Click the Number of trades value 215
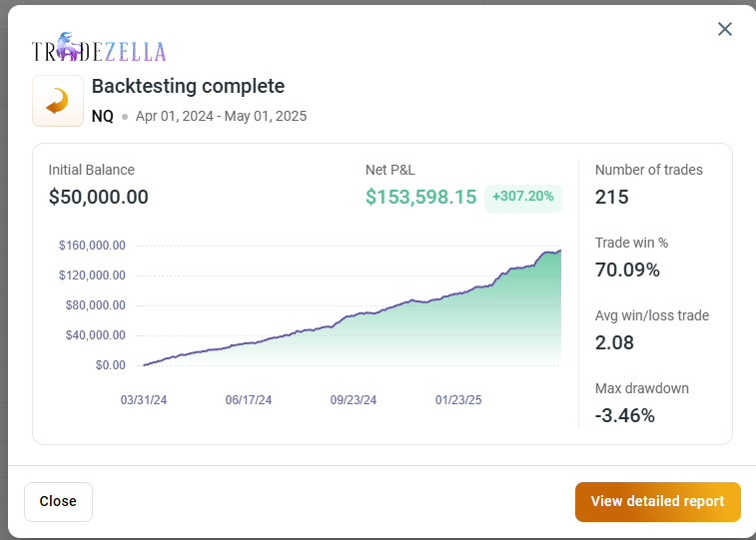The height and width of the screenshot is (540, 756). (x=612, y=197)
